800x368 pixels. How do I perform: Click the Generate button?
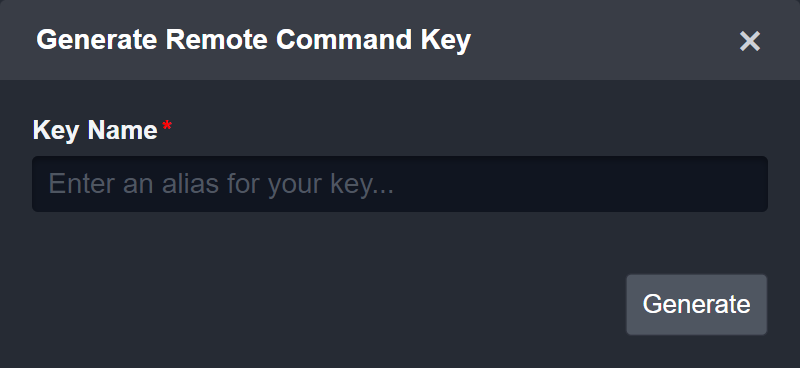coord(696,305)
